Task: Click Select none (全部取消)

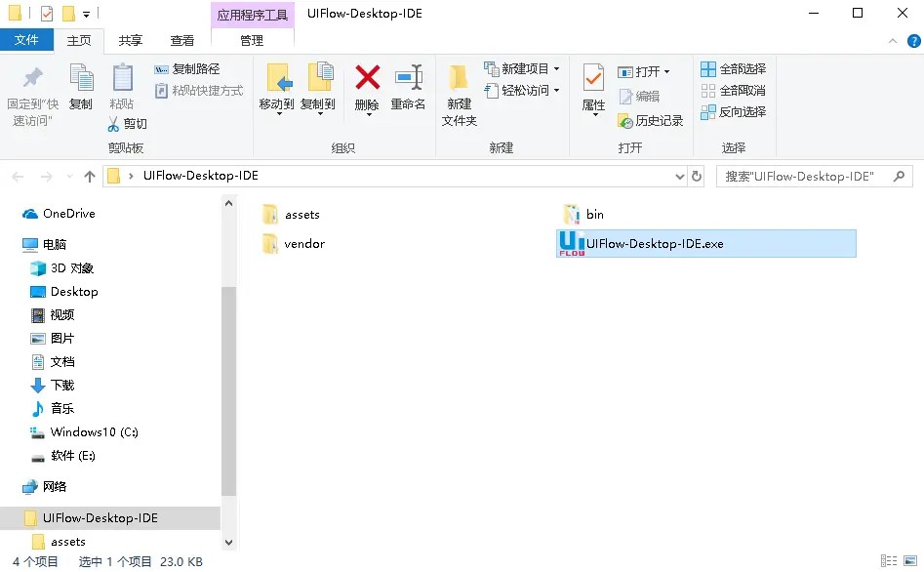Action: tap(733, 90)
